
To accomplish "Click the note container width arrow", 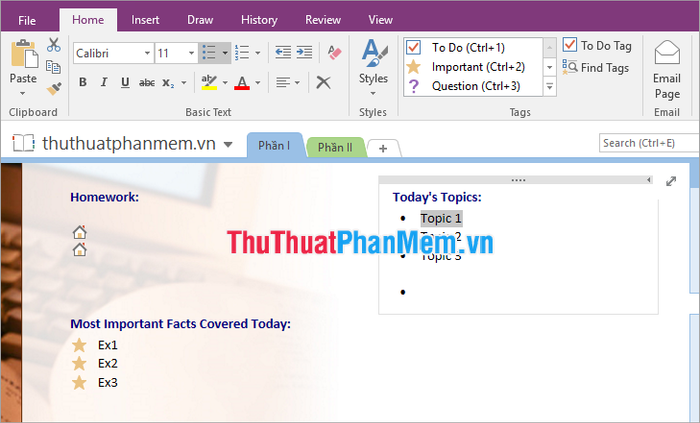I will click(x=648, y=180).
